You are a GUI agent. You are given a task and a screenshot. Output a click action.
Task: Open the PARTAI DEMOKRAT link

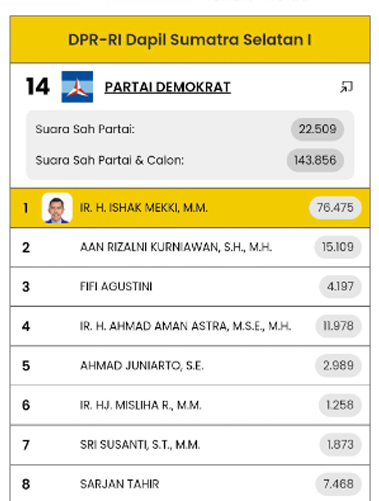coord(168,87)
